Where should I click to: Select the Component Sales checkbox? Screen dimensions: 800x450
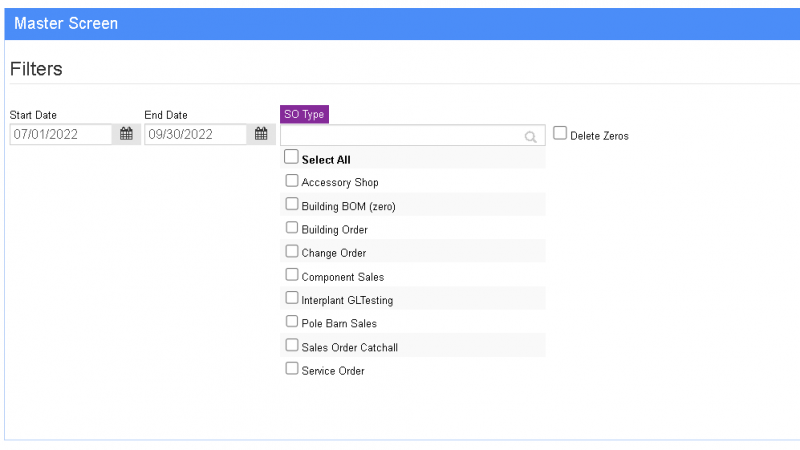point(291,275)
